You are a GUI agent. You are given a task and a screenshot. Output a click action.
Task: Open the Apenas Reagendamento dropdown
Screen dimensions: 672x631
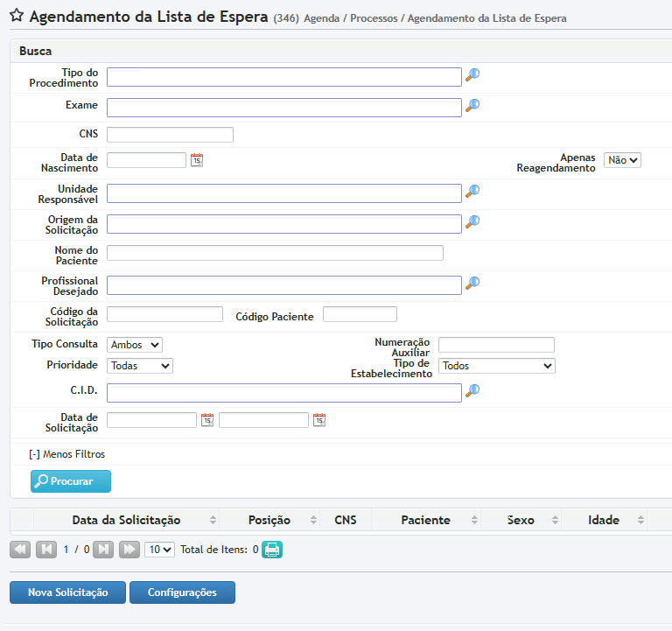click(x=622, y=160)
